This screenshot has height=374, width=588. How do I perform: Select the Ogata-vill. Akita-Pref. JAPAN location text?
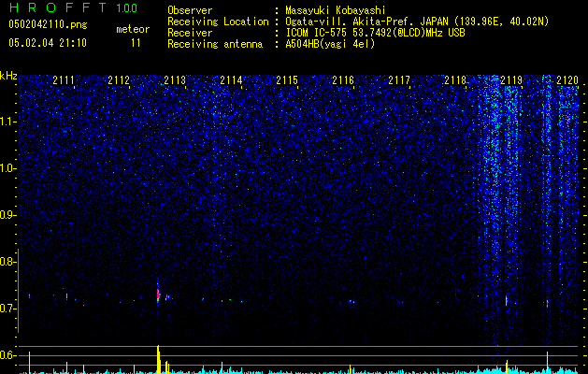417,22
